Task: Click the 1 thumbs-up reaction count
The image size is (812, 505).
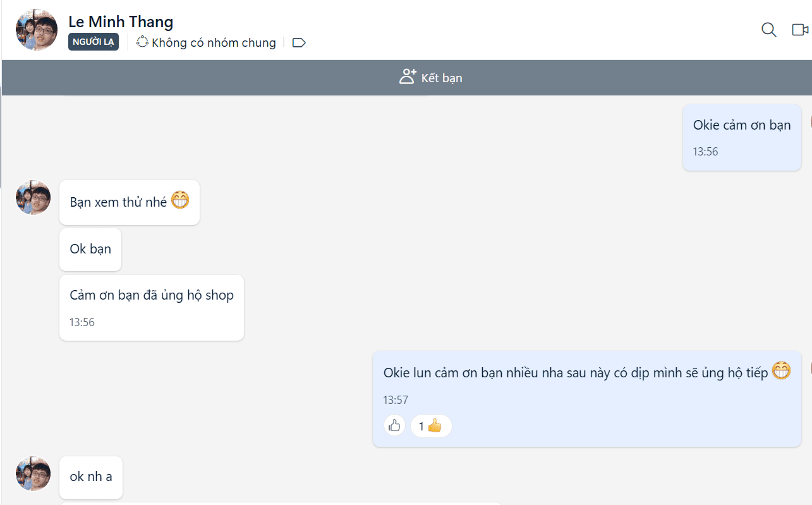Action: (431, 426)
